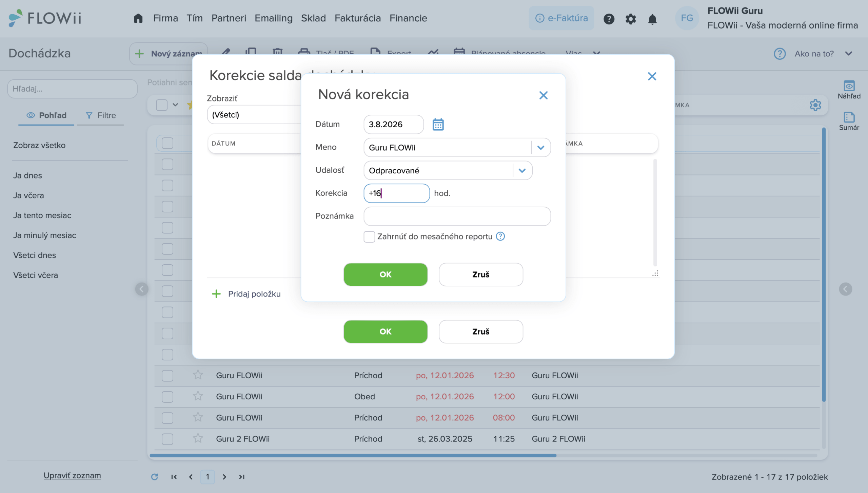Show notifications bell
This screenshot has height=493, width=868.
click(652, 19)
